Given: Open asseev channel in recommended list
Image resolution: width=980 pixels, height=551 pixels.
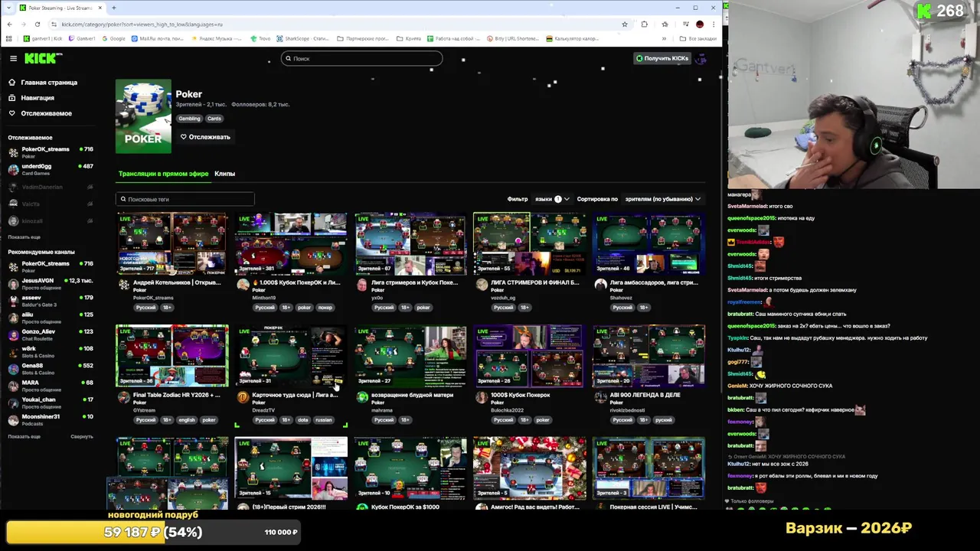Looking at the screenshot, I should (50, 301).
